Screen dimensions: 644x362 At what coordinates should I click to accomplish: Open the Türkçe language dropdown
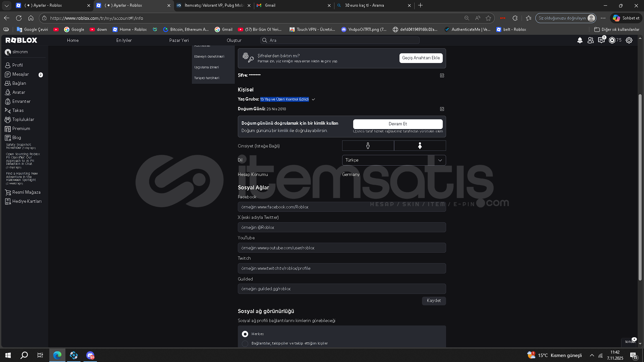pos(394,160)
